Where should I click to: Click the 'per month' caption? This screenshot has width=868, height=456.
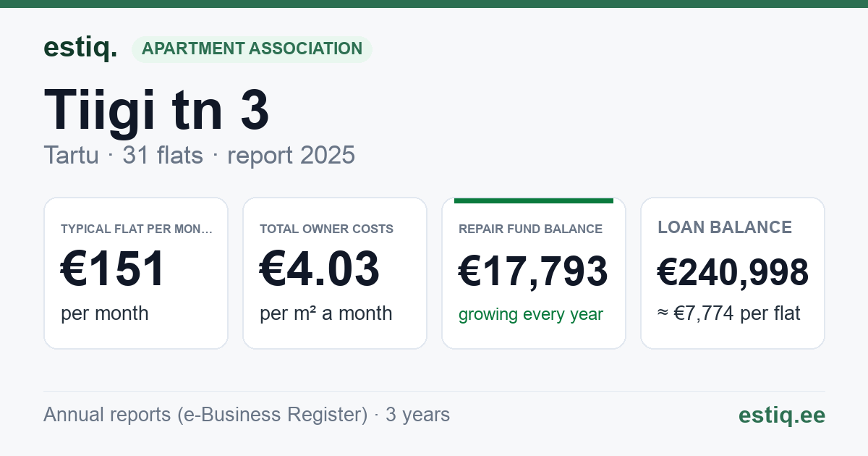tap(105, 313)
